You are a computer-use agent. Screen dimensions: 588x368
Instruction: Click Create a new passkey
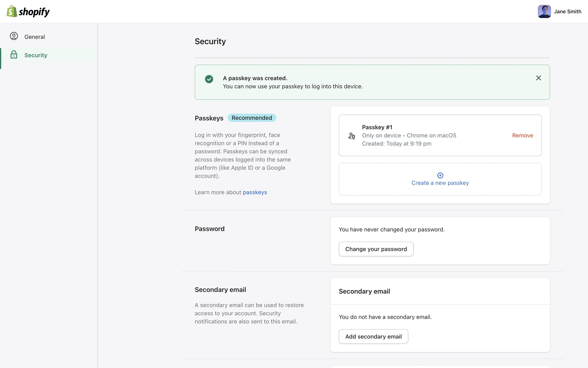440,183
